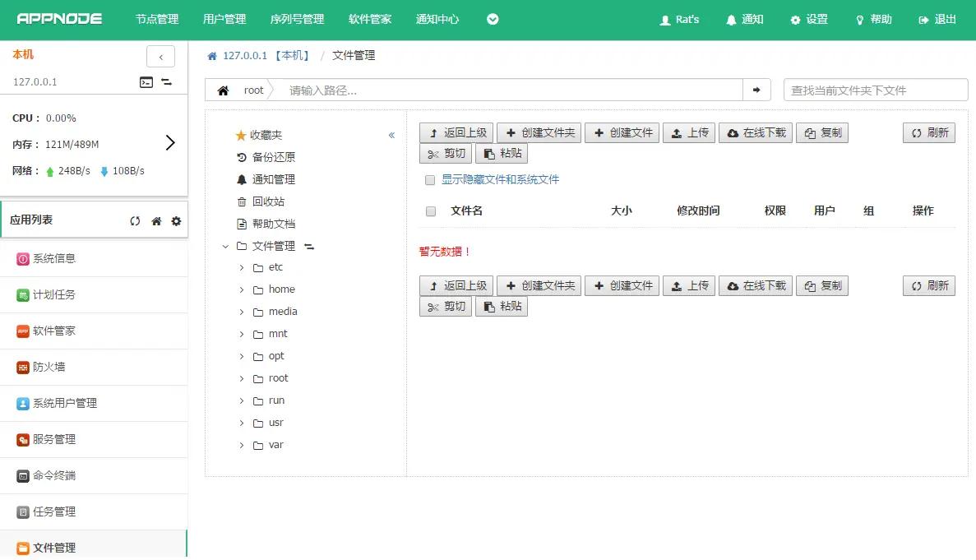Image resolution: width=976 pixels, height=560 pixels.
Task: Click the 查找当前文件夹下文件 search field
Action: 875,90
